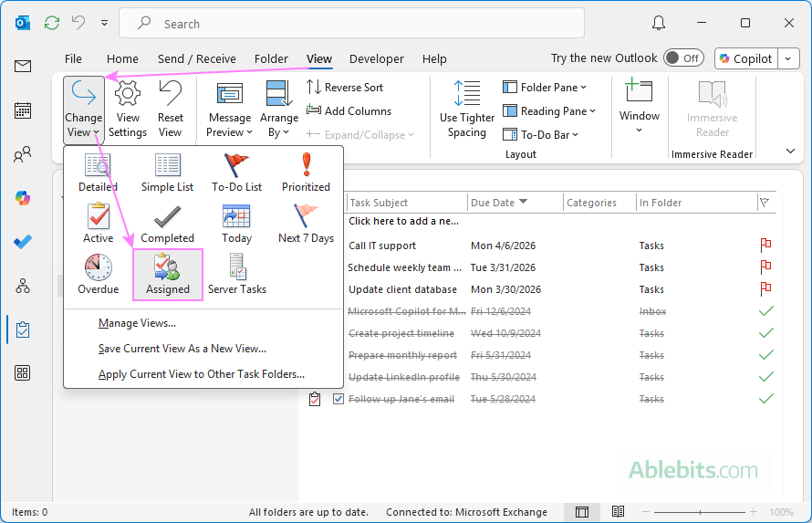The width and height of the screenshot is (812, 523).
Task: Open the Tasks clipboard sidebar icon
Action: pos(23,329)
